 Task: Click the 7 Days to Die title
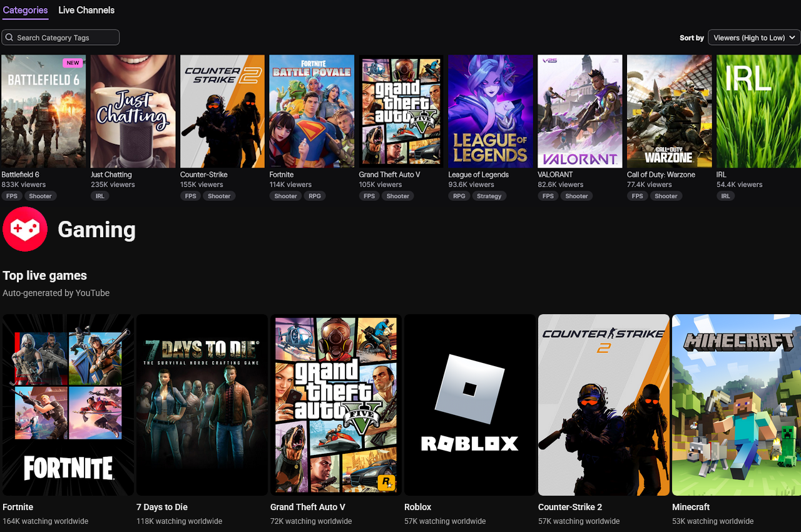point(162,507)
